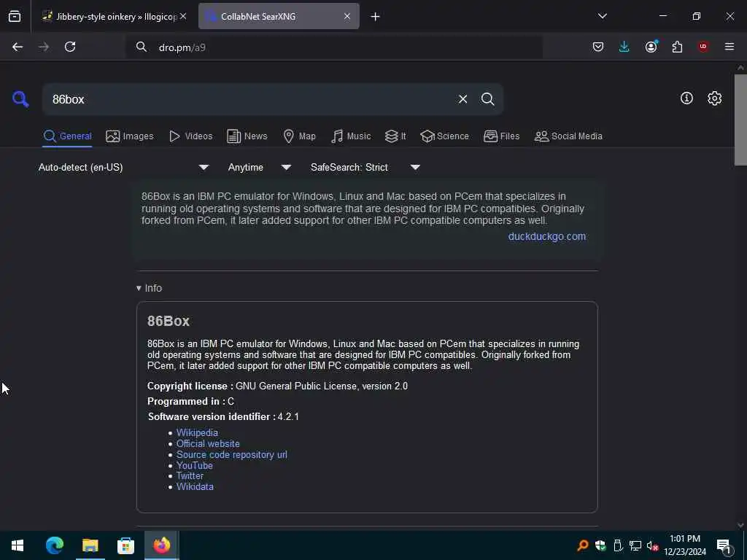747x560 pixels.
Task: Switch to the Music tab
Action: pyautogui.click(x=351, y=136)
